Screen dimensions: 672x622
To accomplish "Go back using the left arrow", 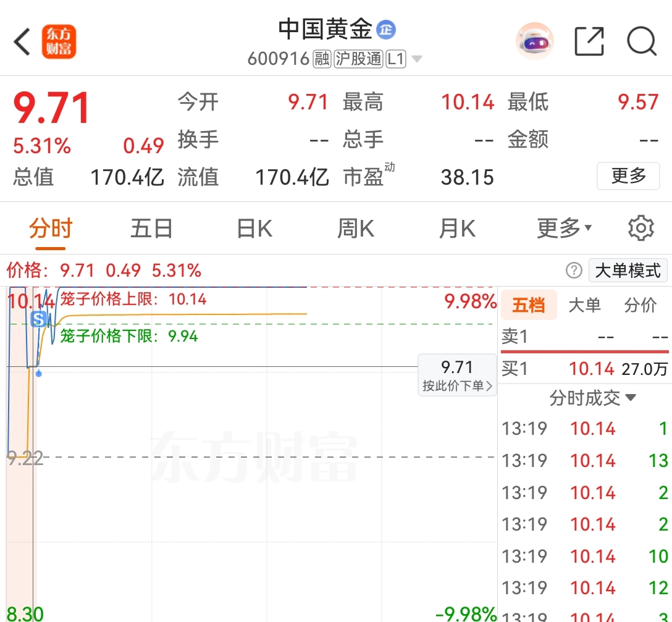I will (22, 41).
